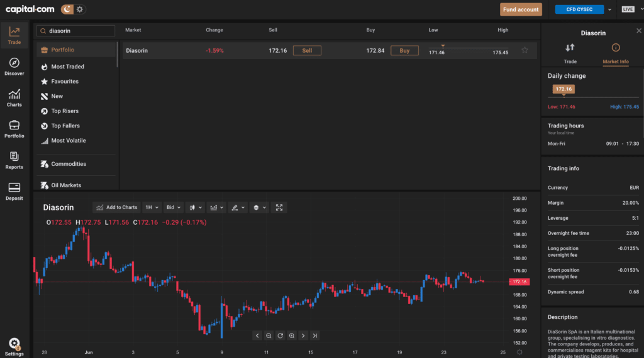
Task: Open the candlestick chart type dropdown
Action: 196,207
